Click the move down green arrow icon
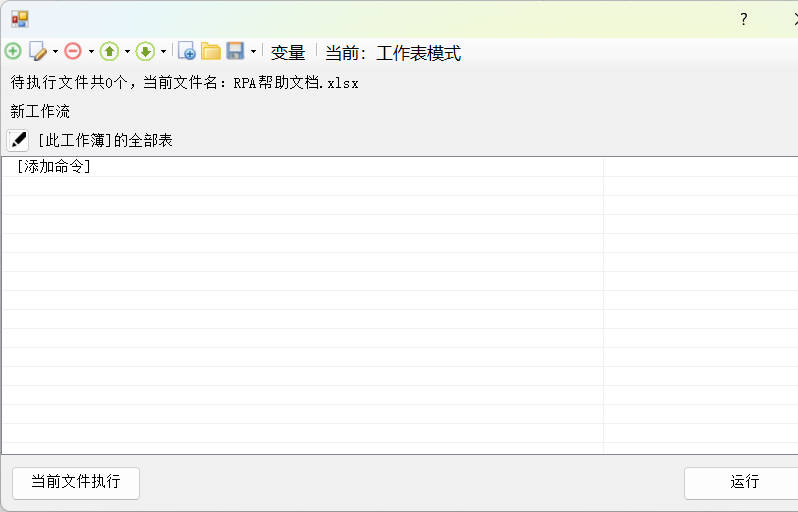Screen dimensions: 798x512 click(145, 52)
